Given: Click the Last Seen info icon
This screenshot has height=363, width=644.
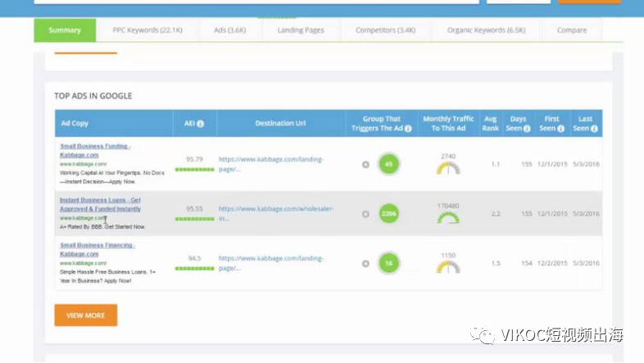Looking at the screenshot, I should (594, 129).
